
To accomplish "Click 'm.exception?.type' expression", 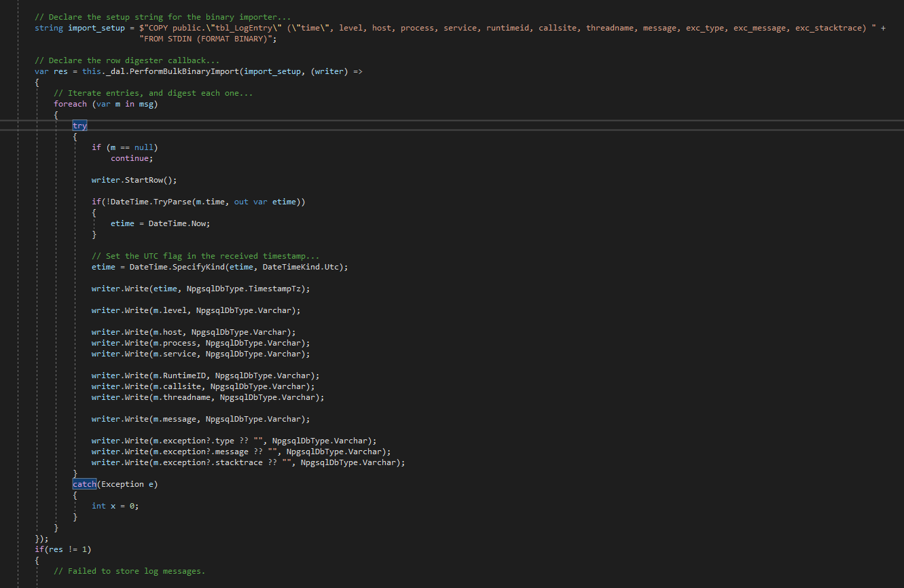I will tap(194, 441).
